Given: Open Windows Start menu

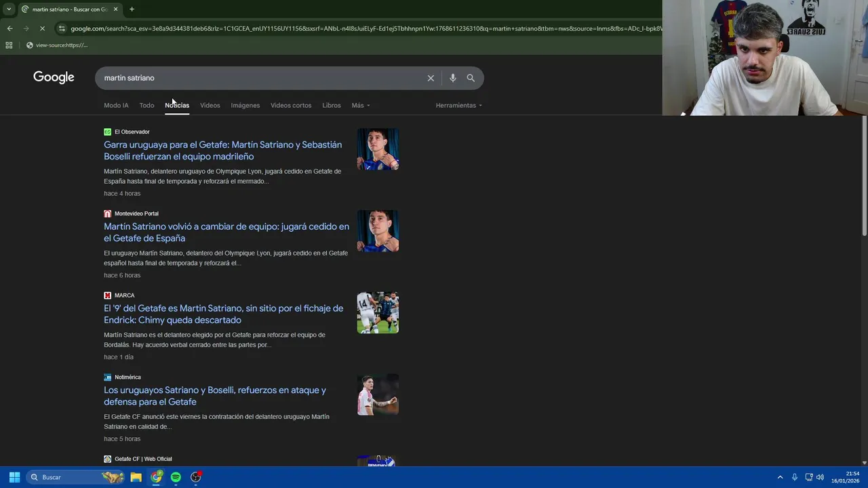Looking at the screenshot, I should [14, 477].
